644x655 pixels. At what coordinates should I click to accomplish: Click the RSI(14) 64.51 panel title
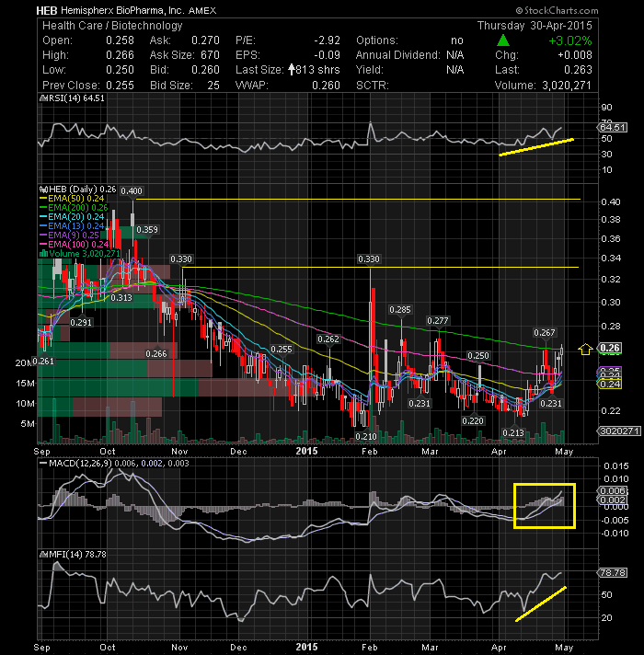76,98
